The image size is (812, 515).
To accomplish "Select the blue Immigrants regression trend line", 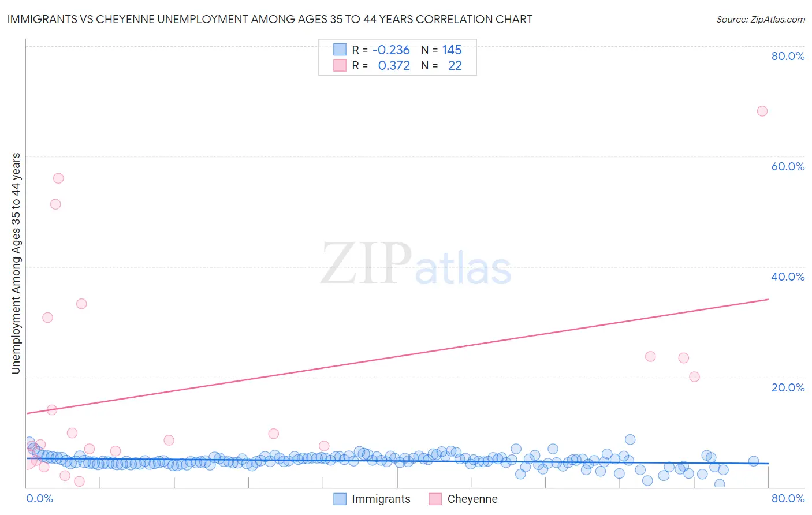I will point(397,461).
